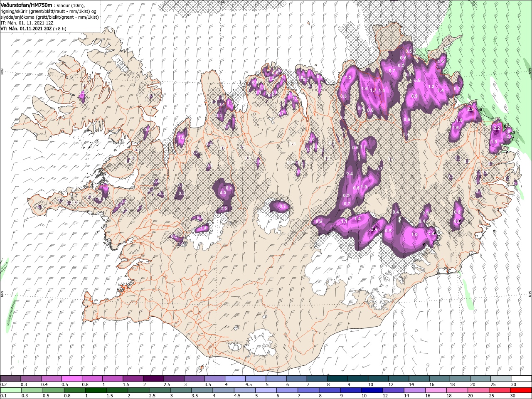The height and width of the screenshot is (399, 532).
Task: Pick lower legend swatch between 0.8 and 1
Action: click(75, 390)
